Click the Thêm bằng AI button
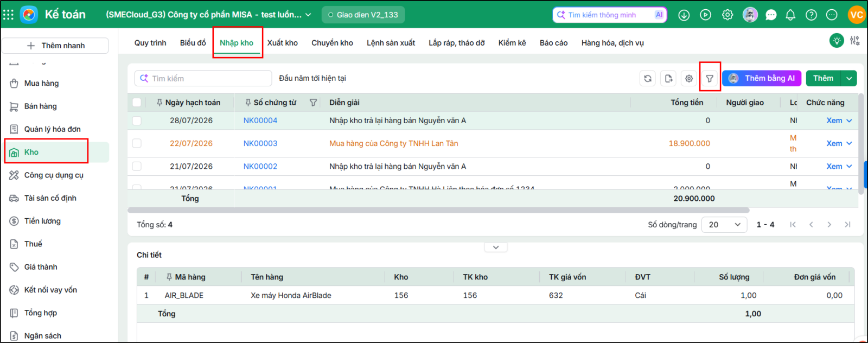Image resolution: width=868 pixels, height=343 pixels. pyautogui.click(x=762, y=79)
